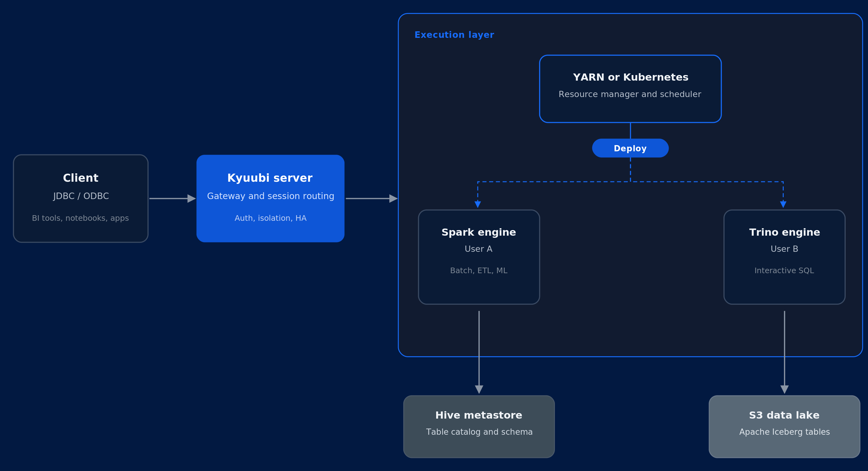868x471 pixels.
Task: Click the 'Execution layer' heading text
Action: point(454,35)
